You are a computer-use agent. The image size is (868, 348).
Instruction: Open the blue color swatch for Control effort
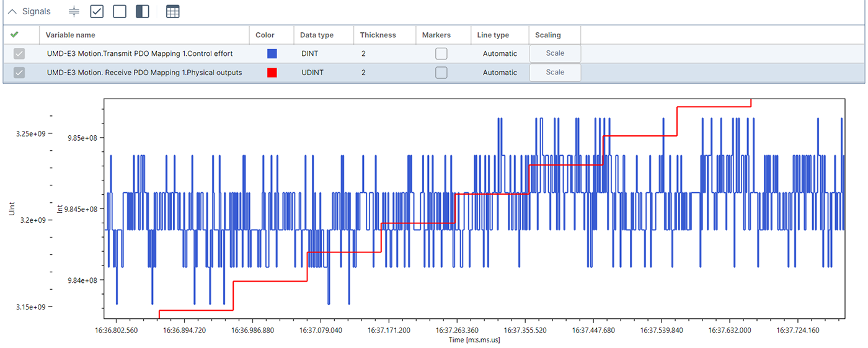[272, 54]
